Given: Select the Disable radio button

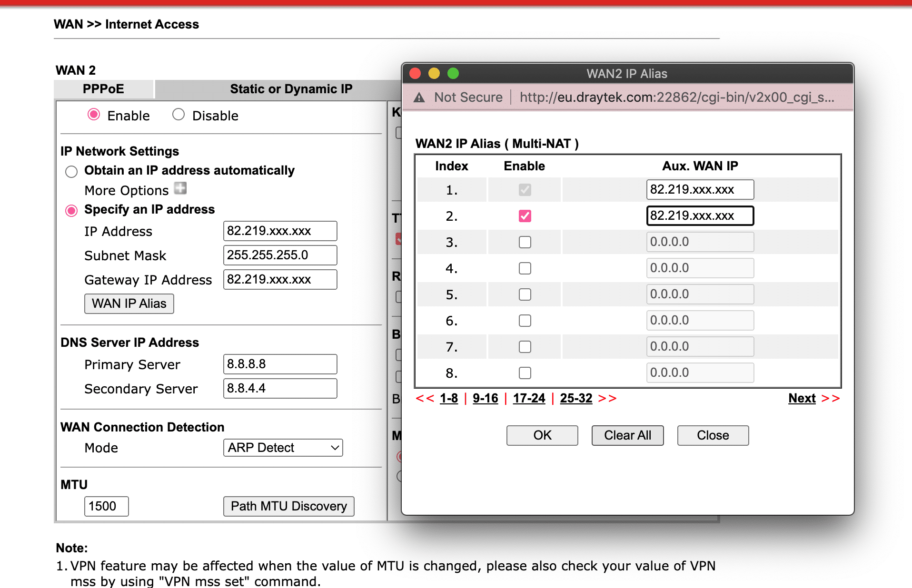Looking at the screenshot, I should pyautogui.click(x=178, y=115).
